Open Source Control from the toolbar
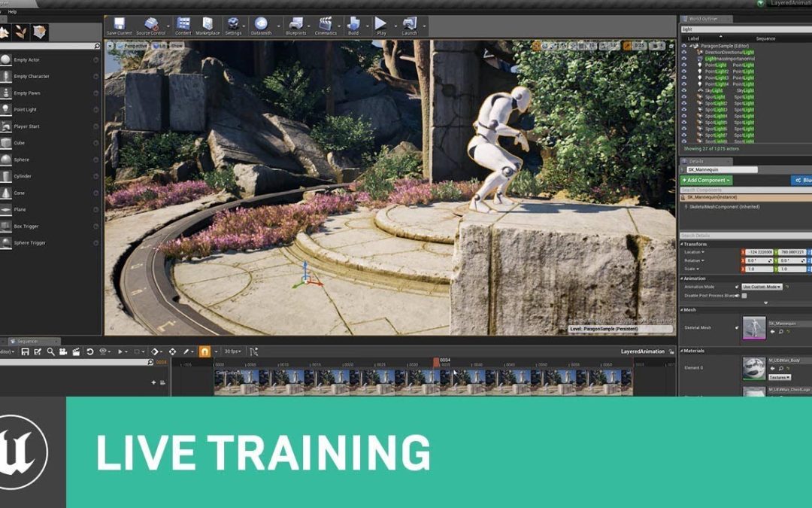Screen dimensions: 812x508 pos(150,24)
